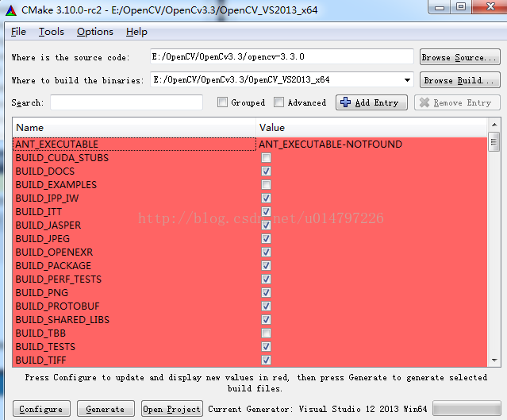Enable the BUILD_EXAMPLES checkbox
Viewport: 507px width, 420px height.
point(266,185)
